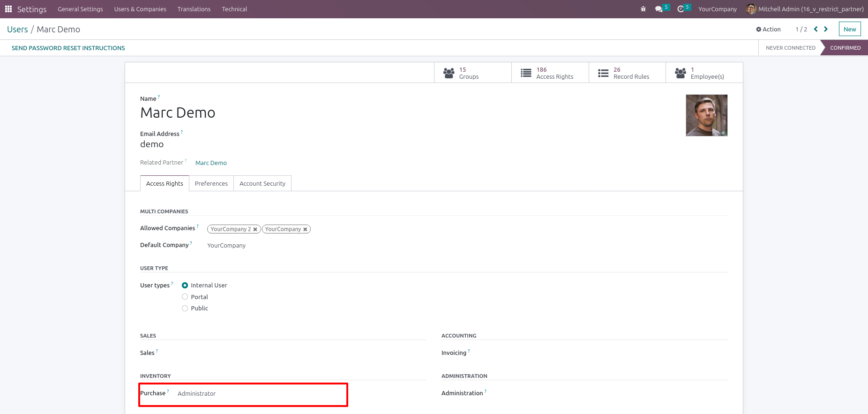Go to next record arrow
Screen dimensions: 868x414
tap(826, 29)
